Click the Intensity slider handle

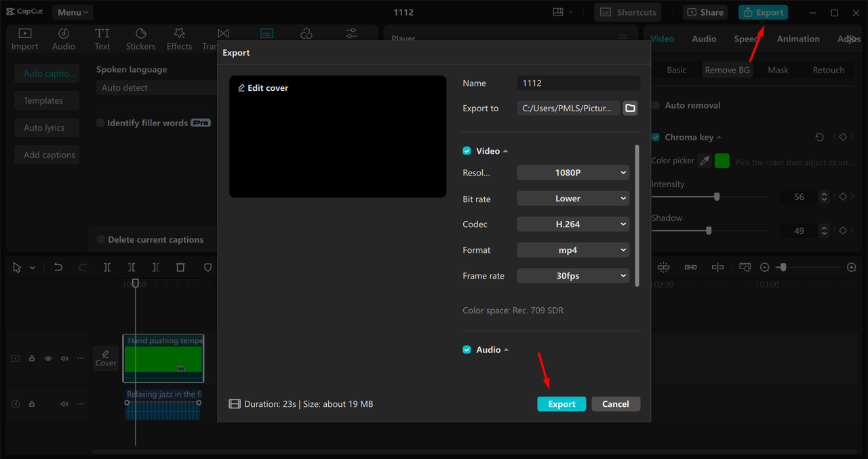[717, 197]
